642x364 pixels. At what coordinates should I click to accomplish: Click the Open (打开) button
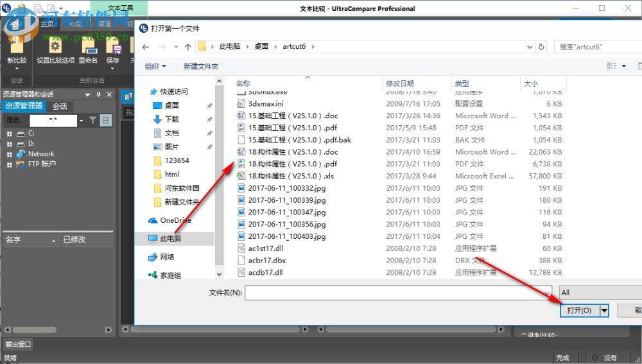[x=579, y=310]
